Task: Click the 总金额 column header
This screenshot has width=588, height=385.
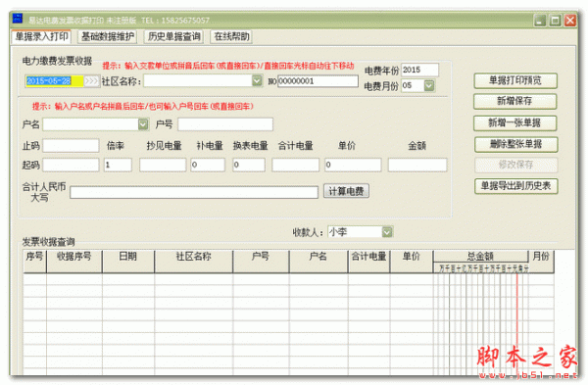Action: 481,257
